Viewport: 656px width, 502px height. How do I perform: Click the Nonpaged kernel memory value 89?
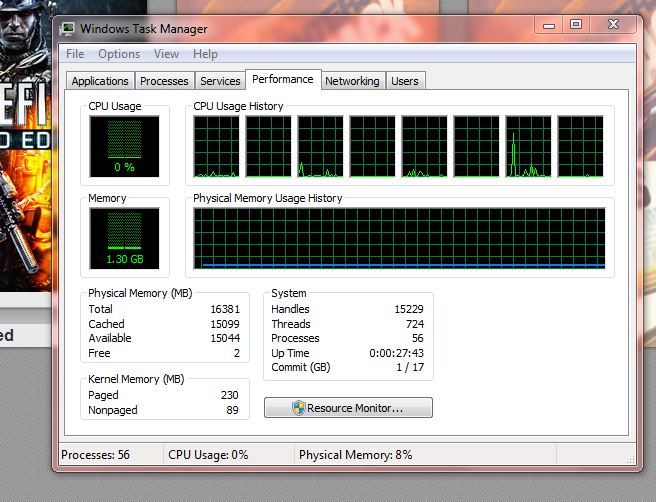pos(233,410)
